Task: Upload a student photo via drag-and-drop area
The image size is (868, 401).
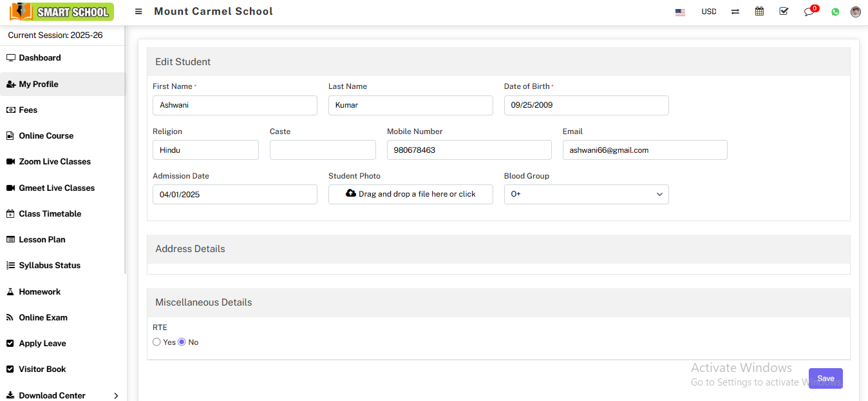Action: click(x=410, y=194)
